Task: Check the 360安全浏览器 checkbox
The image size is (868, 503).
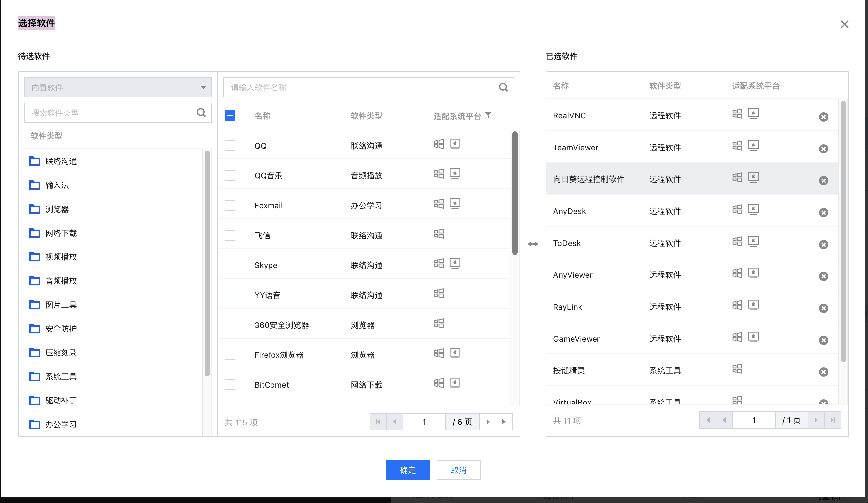Action: (230, 325)
